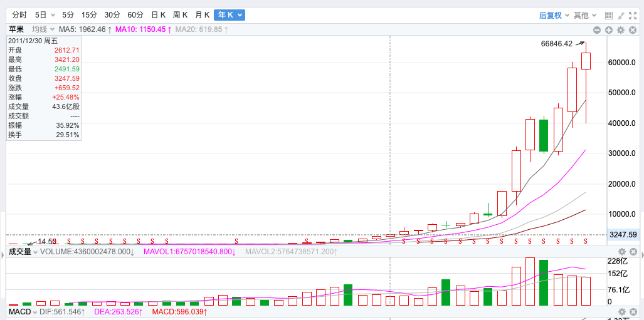The image size is (644, 320).
Task: Open the 其他 dropdown menu
Action: (x=584, y=15)
